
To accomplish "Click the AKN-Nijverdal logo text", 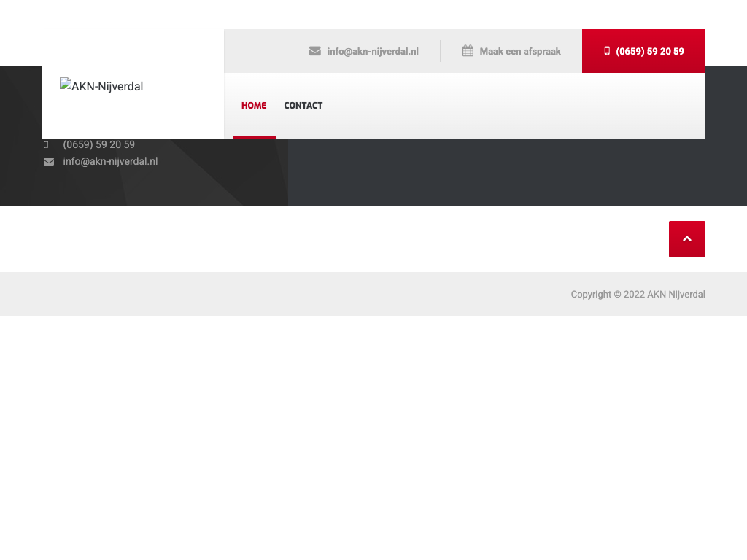I will 106,87.
